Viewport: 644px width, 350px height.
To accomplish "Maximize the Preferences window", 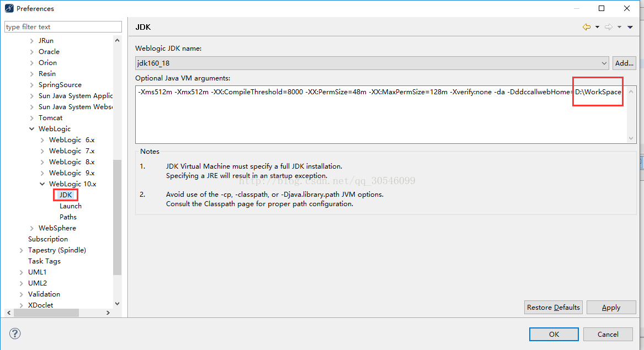I will click(602, 8).
